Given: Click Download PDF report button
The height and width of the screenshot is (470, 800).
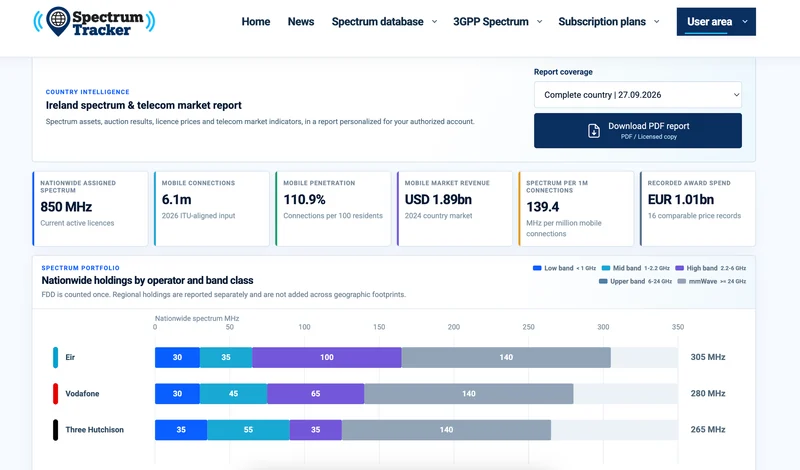Looking at the screenshot, I should (638, 131).
